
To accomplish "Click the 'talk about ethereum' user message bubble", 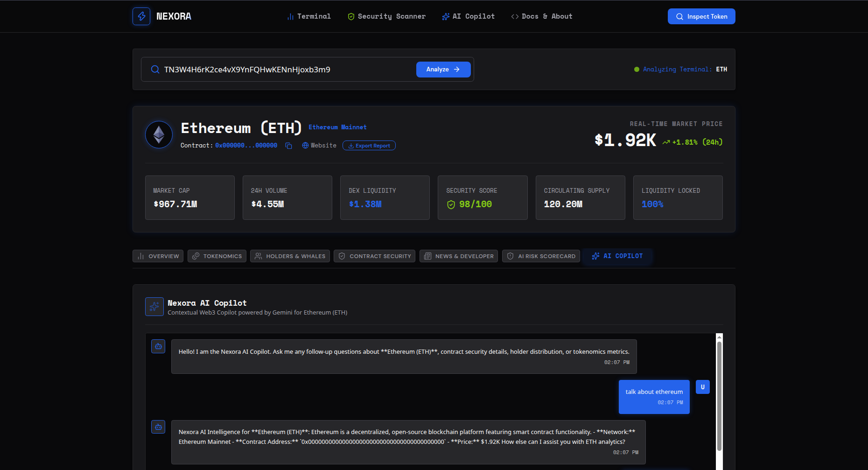I will pyautogui.click(x=654, y=397).
